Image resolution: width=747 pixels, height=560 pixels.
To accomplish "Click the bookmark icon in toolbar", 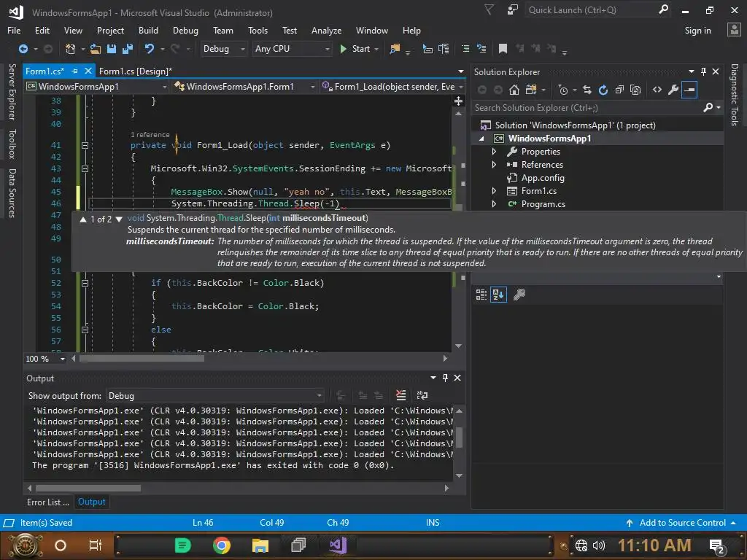I will coord(503,49).
